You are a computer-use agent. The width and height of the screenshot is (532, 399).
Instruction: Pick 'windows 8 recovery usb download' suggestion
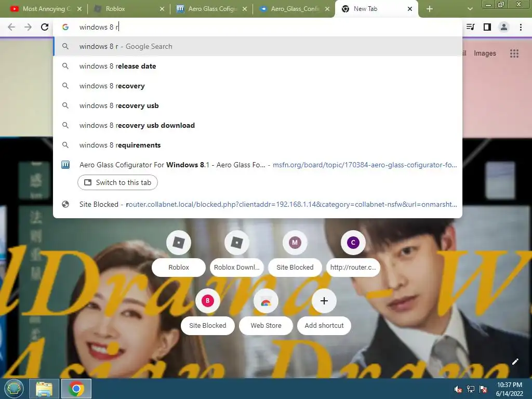coord(258,125)
